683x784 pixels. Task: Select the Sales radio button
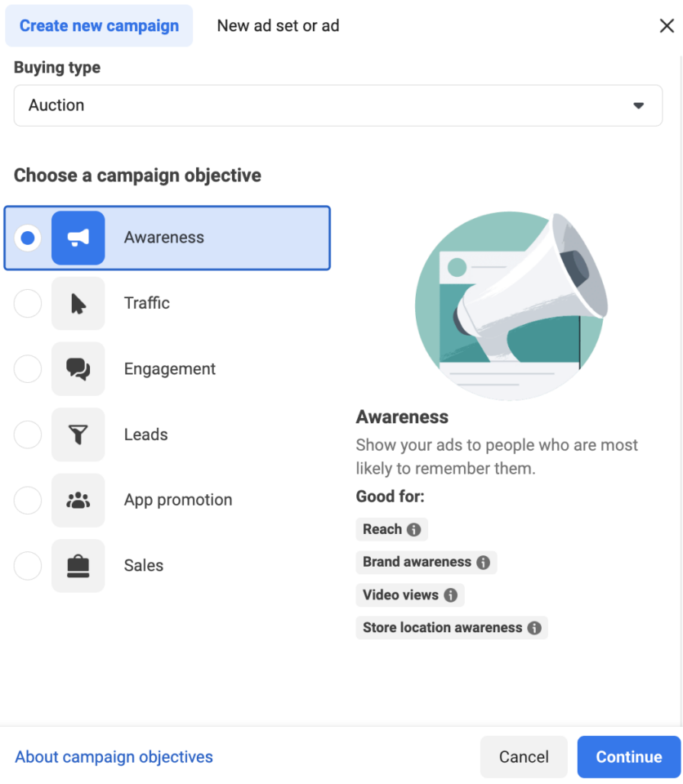tap(27, 565)
